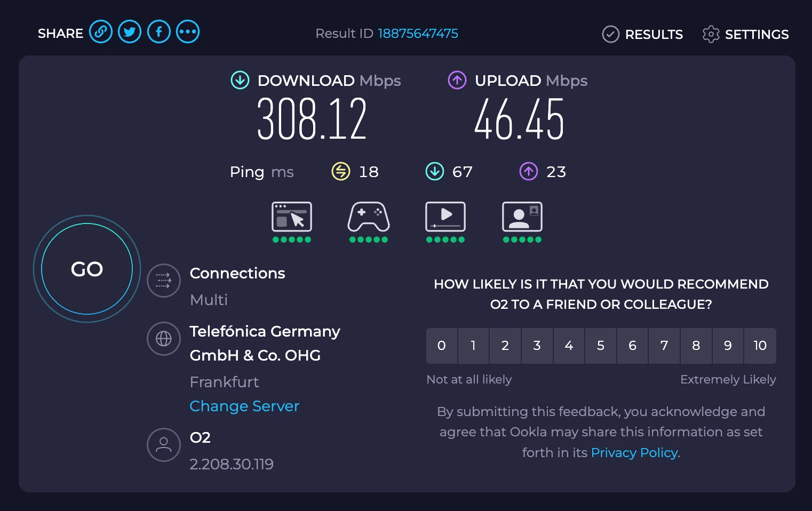Screen dimensions: 812x511
Task: Click the Connections mode icon
Action: pos(164,281)
